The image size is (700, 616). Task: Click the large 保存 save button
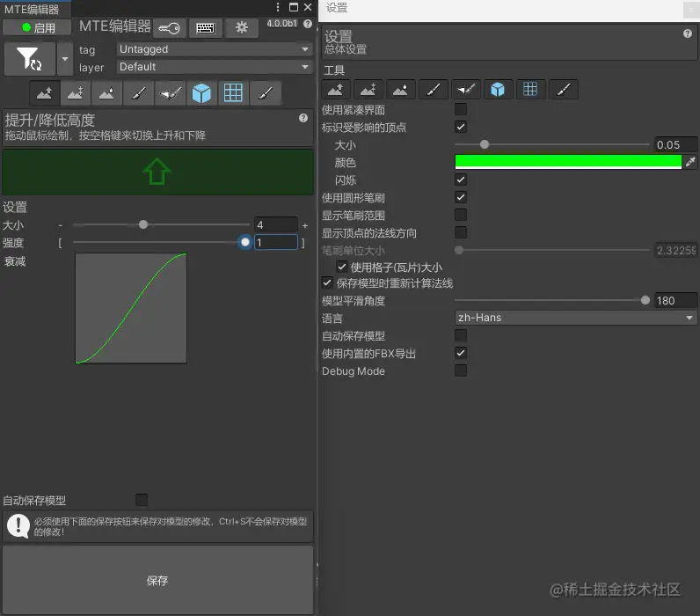(x=157, y=580)
